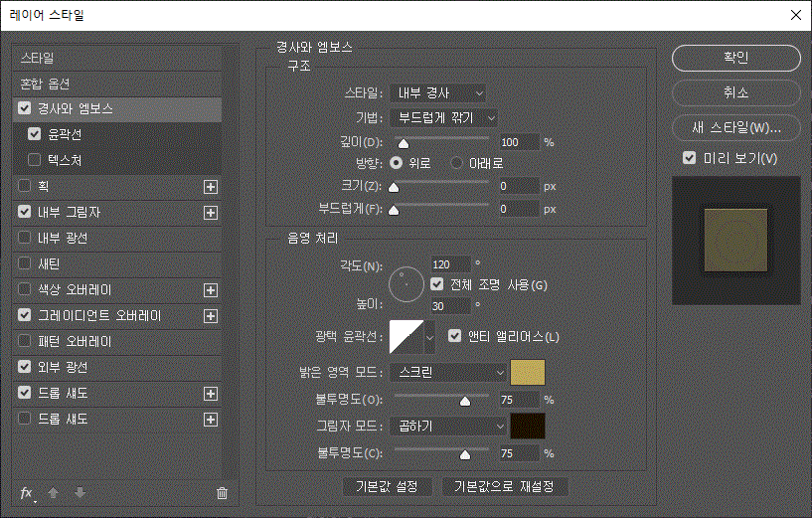Click the 부드럽게(F) px value field
812x518 pixels.
click(x=520, y=209)
